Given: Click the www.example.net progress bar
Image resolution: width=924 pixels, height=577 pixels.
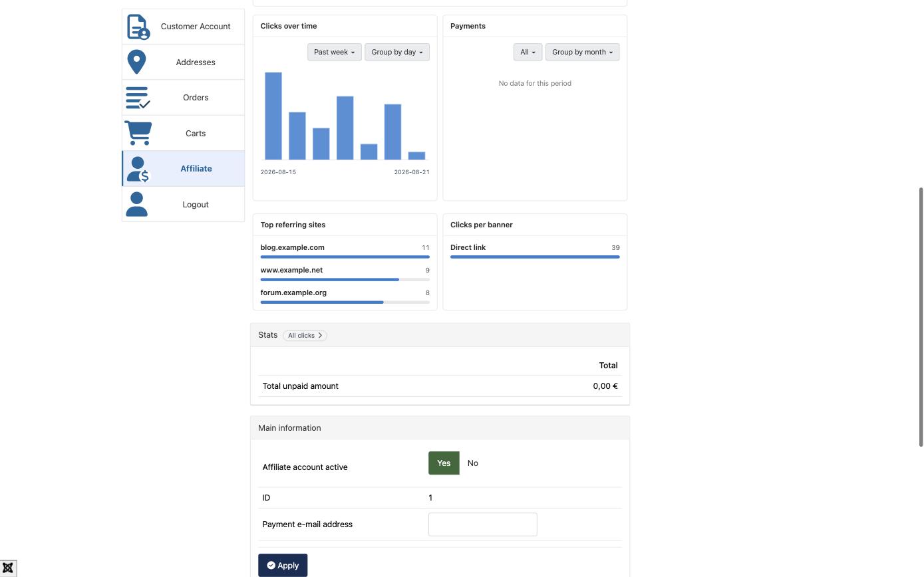Looking at the screenshot, I should click(x=345, y=279).
